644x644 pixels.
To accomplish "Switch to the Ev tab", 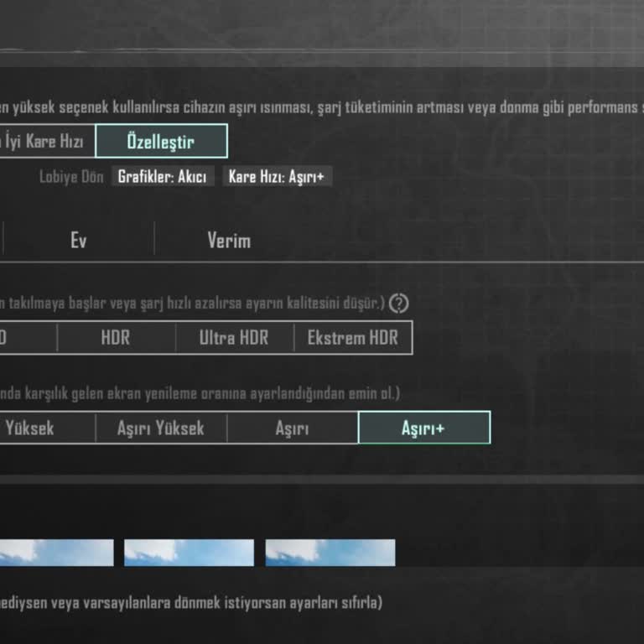I will coord(78,241).
